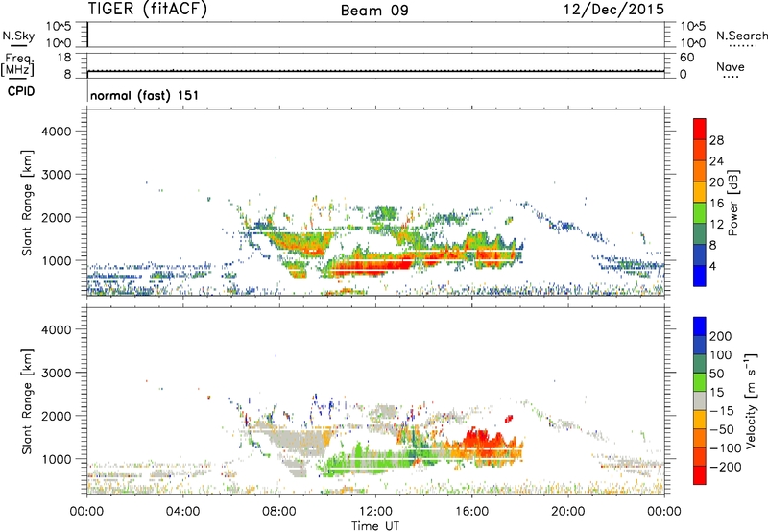Pick Power colorbar segment between 8 and 12
The width and height of the screenshot is (768, 532).
pos(700,234)
